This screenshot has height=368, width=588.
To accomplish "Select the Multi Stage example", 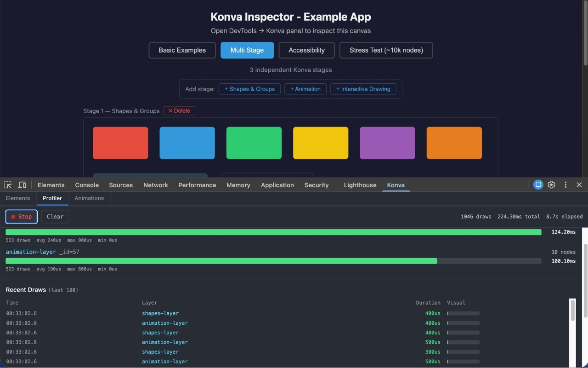I will tap(247, 50).
